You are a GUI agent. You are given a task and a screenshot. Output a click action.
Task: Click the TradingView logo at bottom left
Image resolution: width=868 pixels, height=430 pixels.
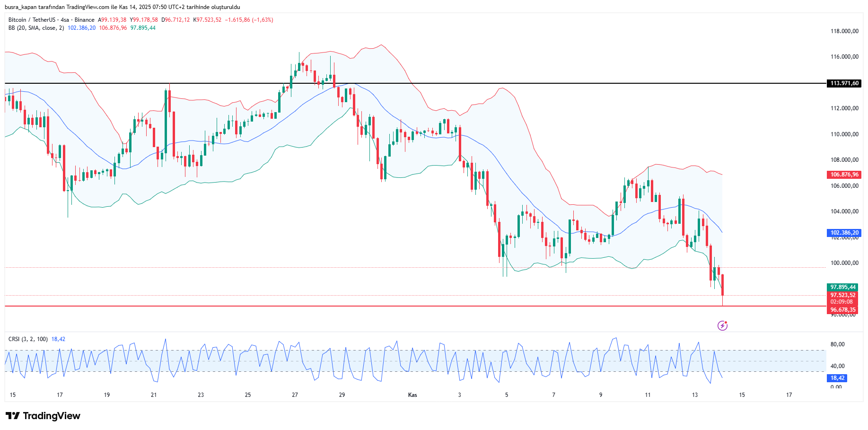pos(43,416)
